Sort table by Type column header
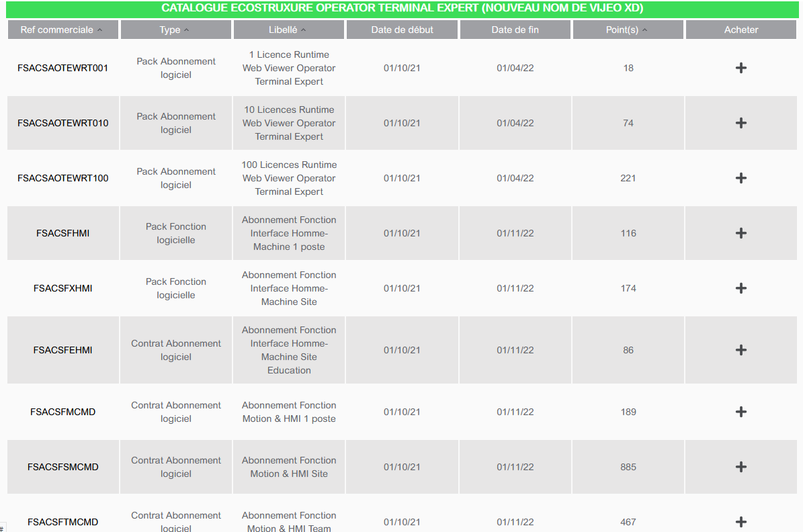This screenshot has height=532, width=803. coord(175,30)
